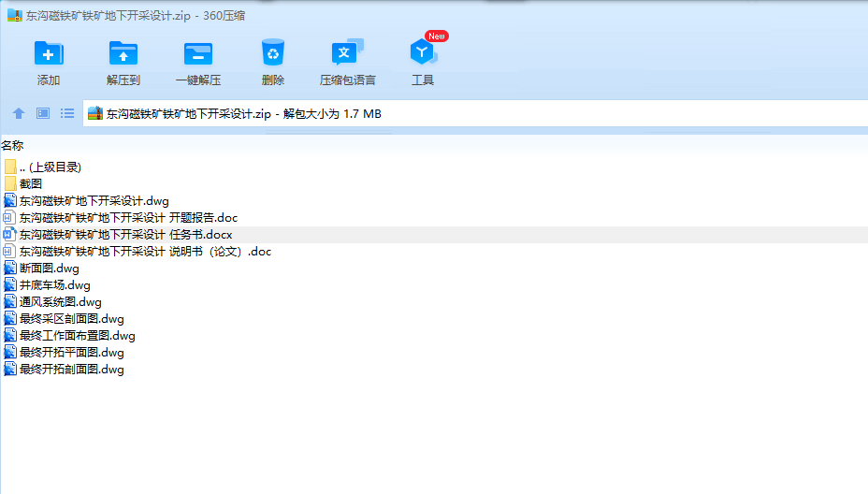Click the Word icon beside 任务书.docx
Viewport: 868px width, 494px height.
coord(10,235)
